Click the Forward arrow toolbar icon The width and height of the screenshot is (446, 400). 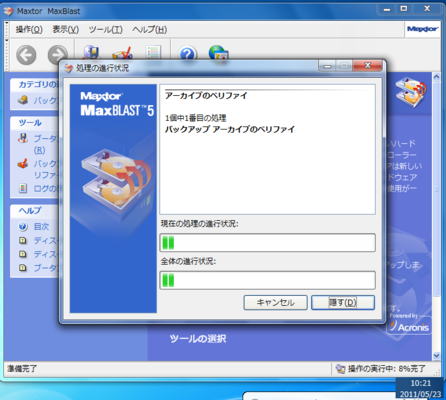(58, 54)
